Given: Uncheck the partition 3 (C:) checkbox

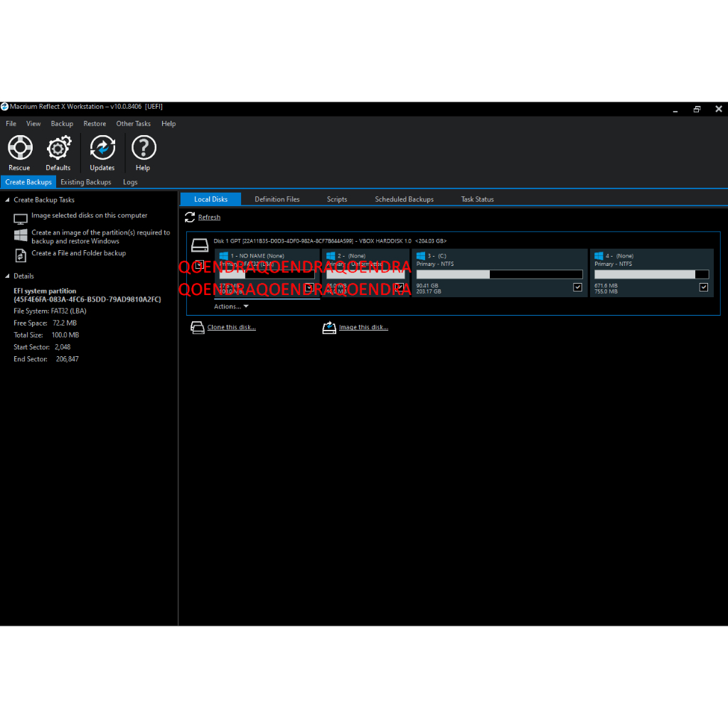Looking at the screenshot, I should click(x=577, y=287).
